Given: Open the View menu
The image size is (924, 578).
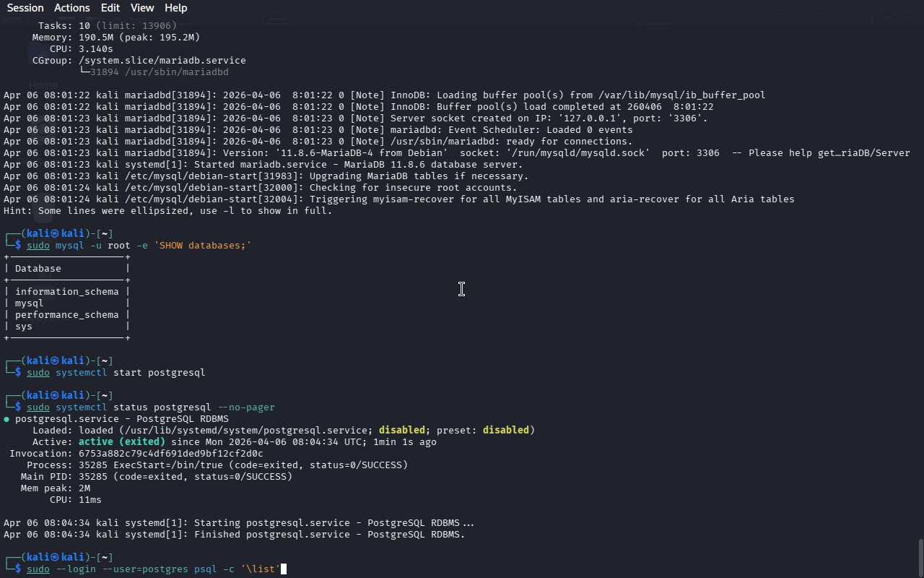Looking at the screenshot, I should click(x=142, y=8).
